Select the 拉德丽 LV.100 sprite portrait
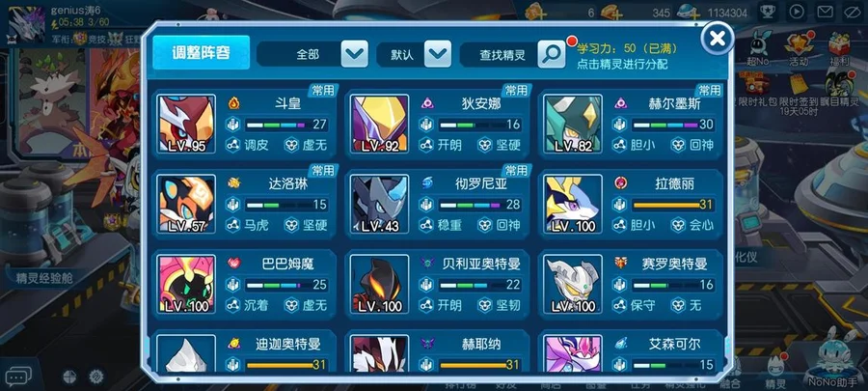 (x=572, y=204)
